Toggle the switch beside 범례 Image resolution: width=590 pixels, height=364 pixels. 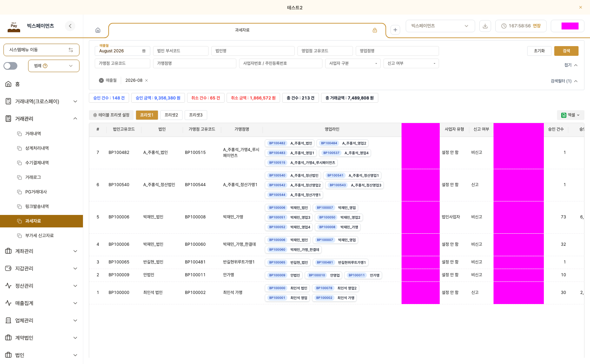[10, 66]
